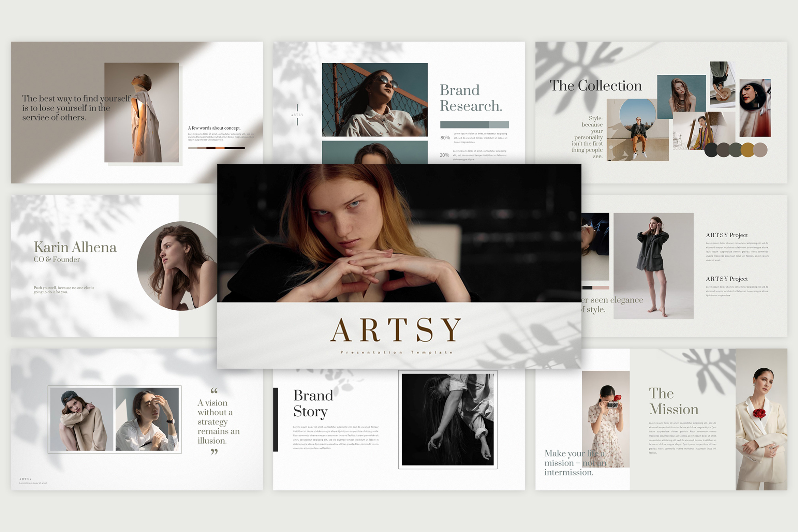798x532 pixels.
Task: Click the closing quotation mark icon
Action: pos(214,452)
